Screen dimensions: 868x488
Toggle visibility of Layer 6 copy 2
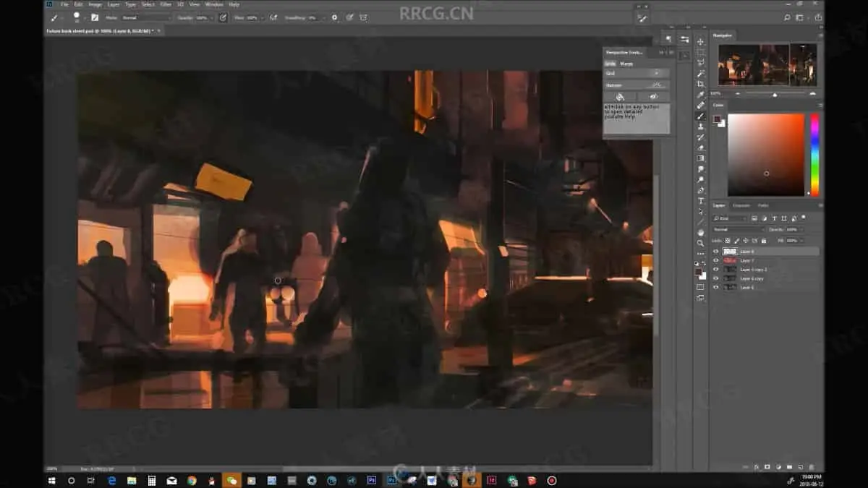(716, 269)
